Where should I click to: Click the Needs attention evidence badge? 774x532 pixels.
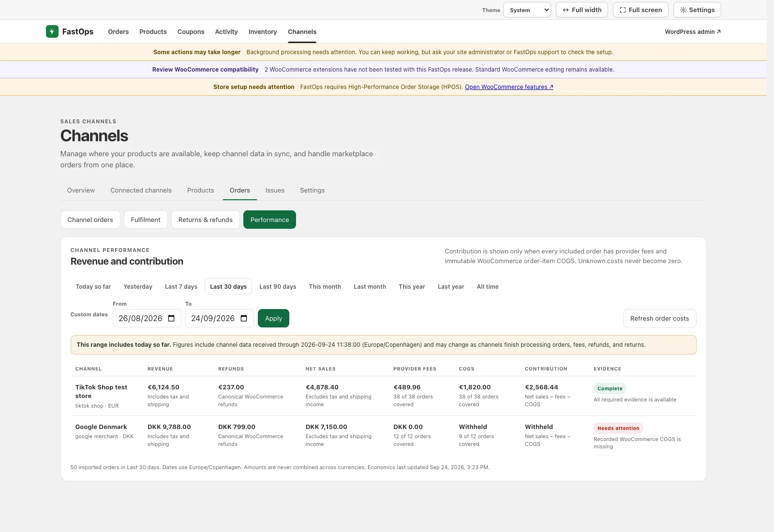pyautogui.click(x=618, y=428)
